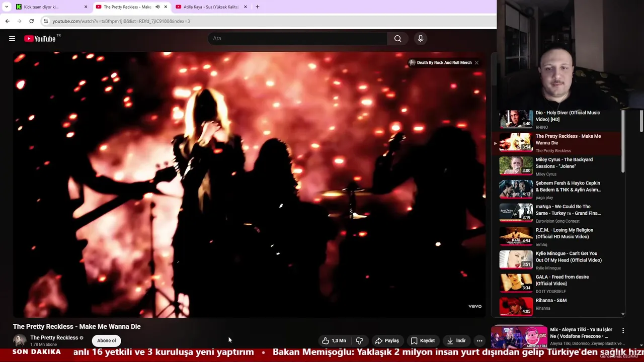Reload the current page
The width and height of the screenshot is (644, 362).
point(31,21)
